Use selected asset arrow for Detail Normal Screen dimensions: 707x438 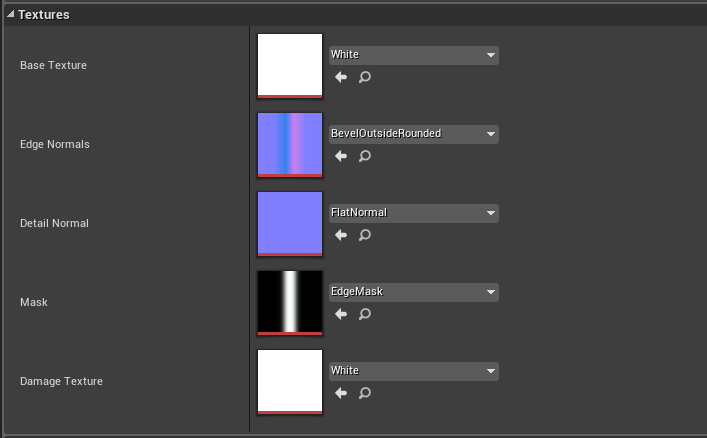[341, 235]
